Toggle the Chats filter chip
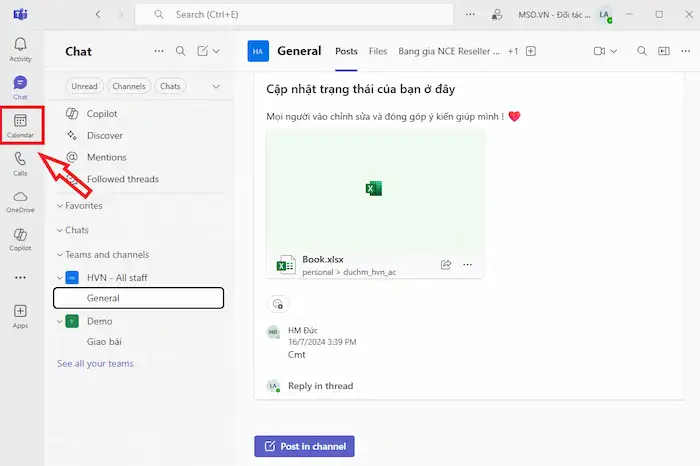The width and height of the screenshot is (700, 466). point(170,86)
